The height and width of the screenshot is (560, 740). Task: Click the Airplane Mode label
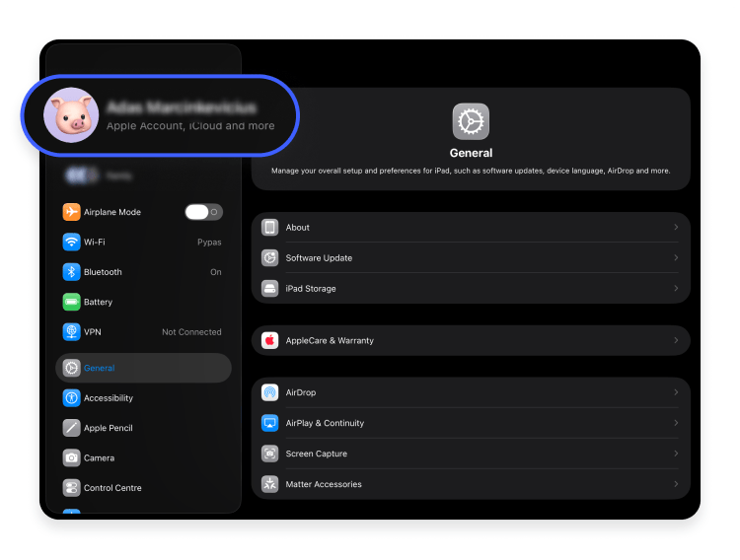coord(112,212)
